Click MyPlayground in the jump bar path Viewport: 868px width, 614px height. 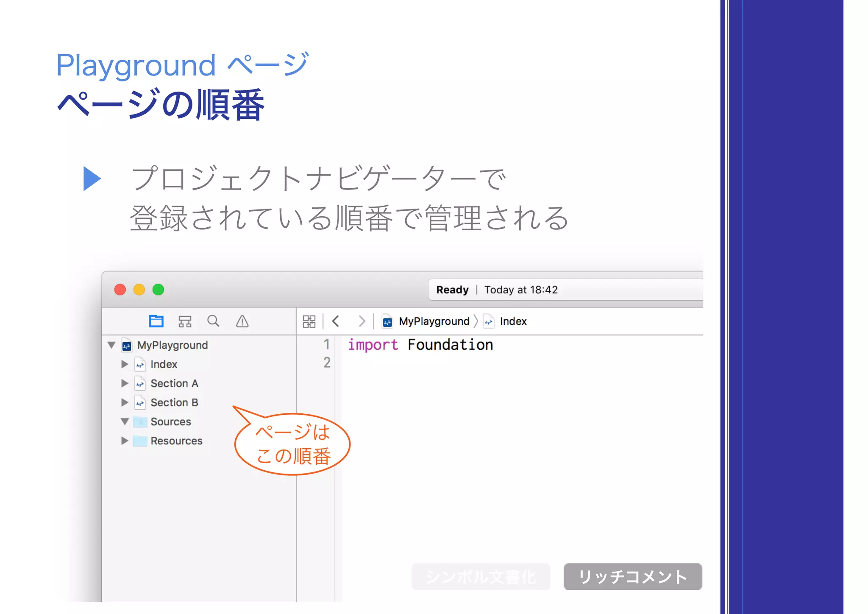(434, 321)
